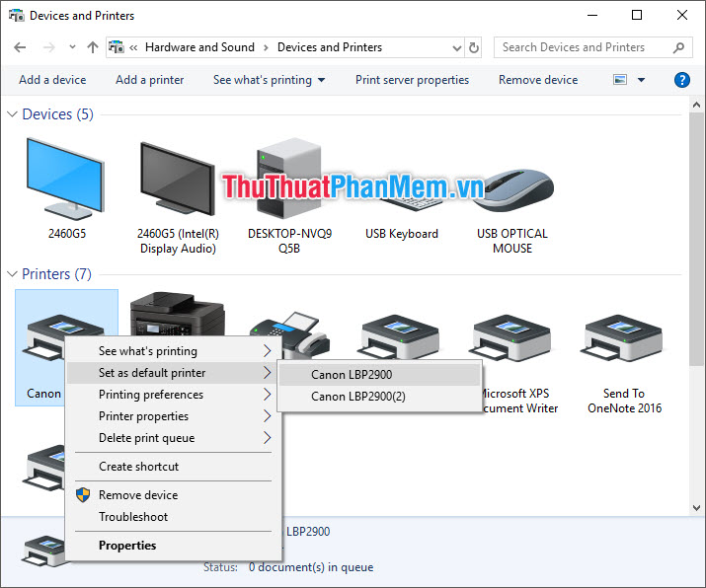This screenshot has height=588, width=706.
Task: Click Remove device in the toolbar
Action: 538,80
